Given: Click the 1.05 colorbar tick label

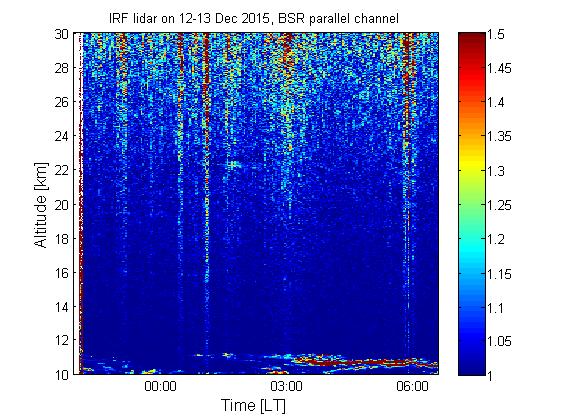Looking at the screenshot, I should [x=499, y=341].
